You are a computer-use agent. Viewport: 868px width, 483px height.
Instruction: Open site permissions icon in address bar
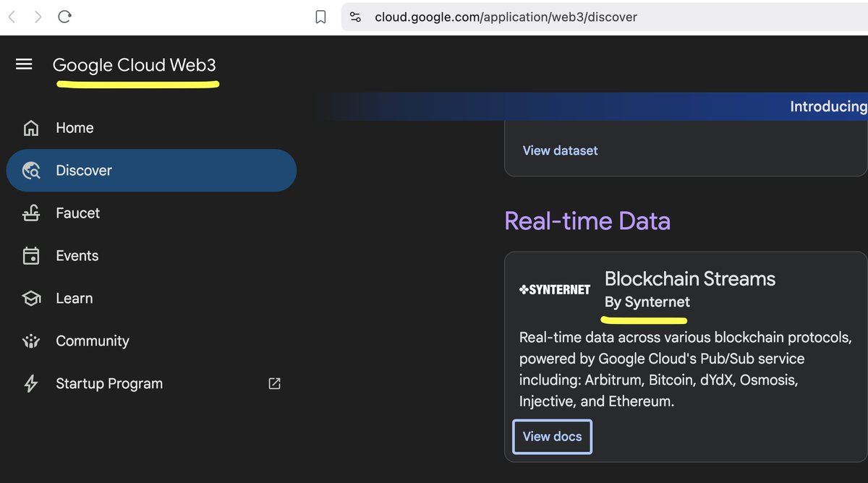coord(355,16)
